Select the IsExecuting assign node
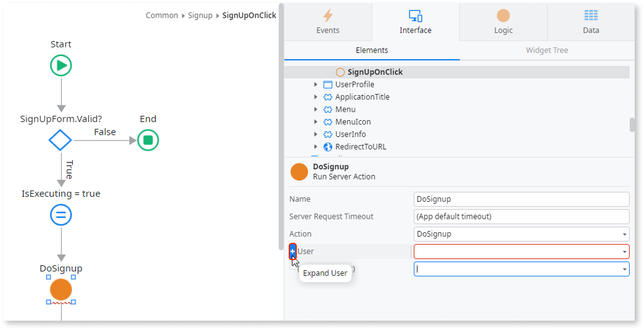Viewport: 644px width, 330px height. 61,215
